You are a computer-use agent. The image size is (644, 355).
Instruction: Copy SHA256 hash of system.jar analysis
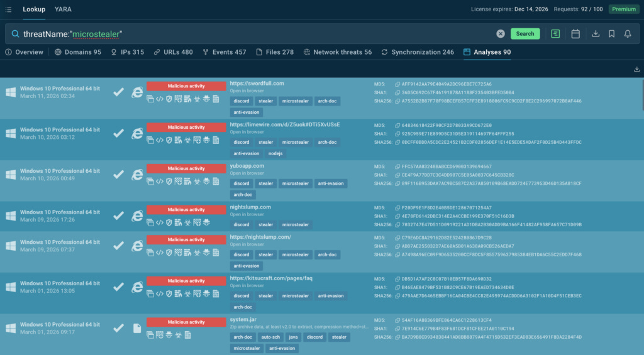[397, 337]
